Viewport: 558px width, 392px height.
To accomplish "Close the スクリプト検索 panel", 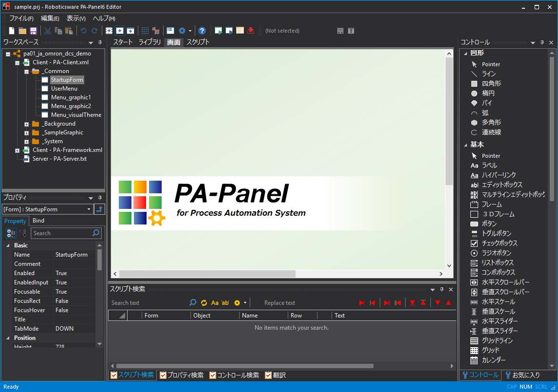I will point(451,289).
